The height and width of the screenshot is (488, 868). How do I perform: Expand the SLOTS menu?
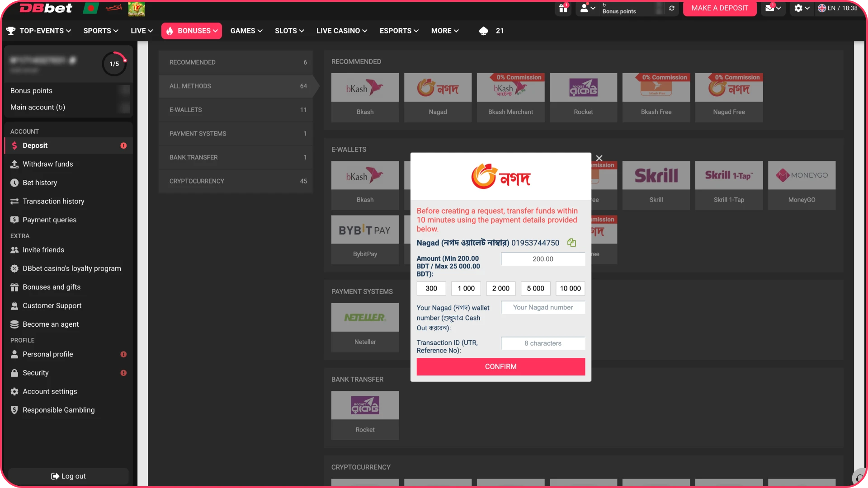coord(289,31)
